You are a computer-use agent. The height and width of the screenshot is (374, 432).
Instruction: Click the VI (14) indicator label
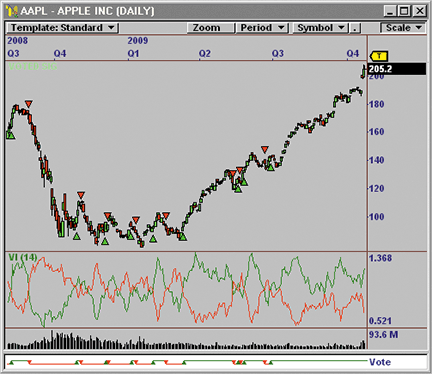[23, 257]
